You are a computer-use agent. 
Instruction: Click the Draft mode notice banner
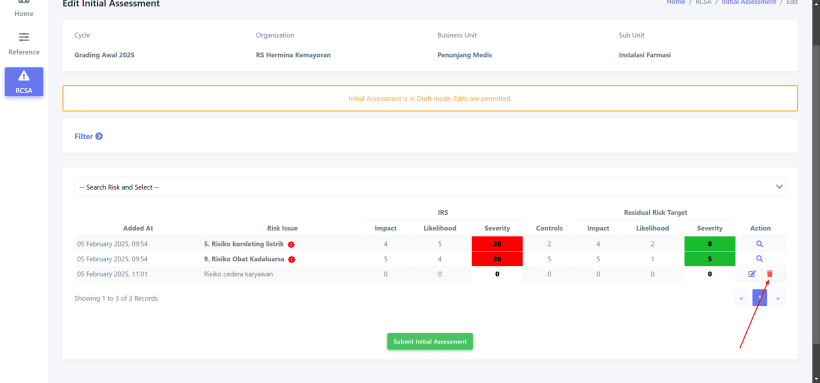(x=430, y=98)
